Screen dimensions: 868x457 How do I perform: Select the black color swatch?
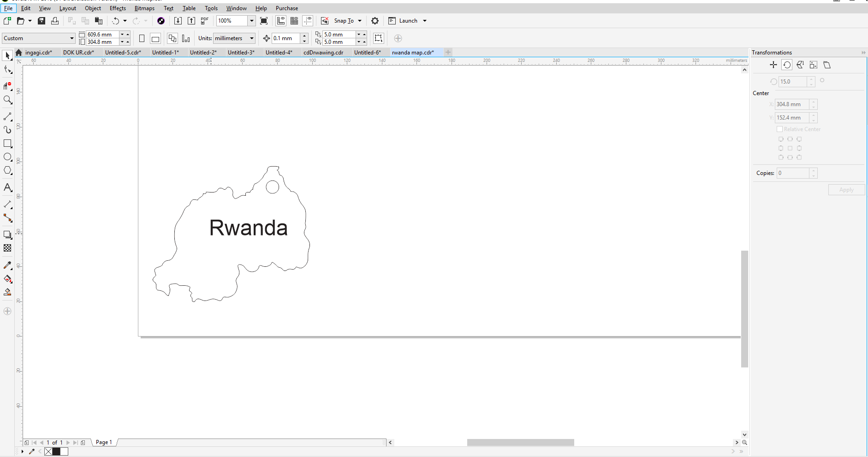click(x=56, y=451)
